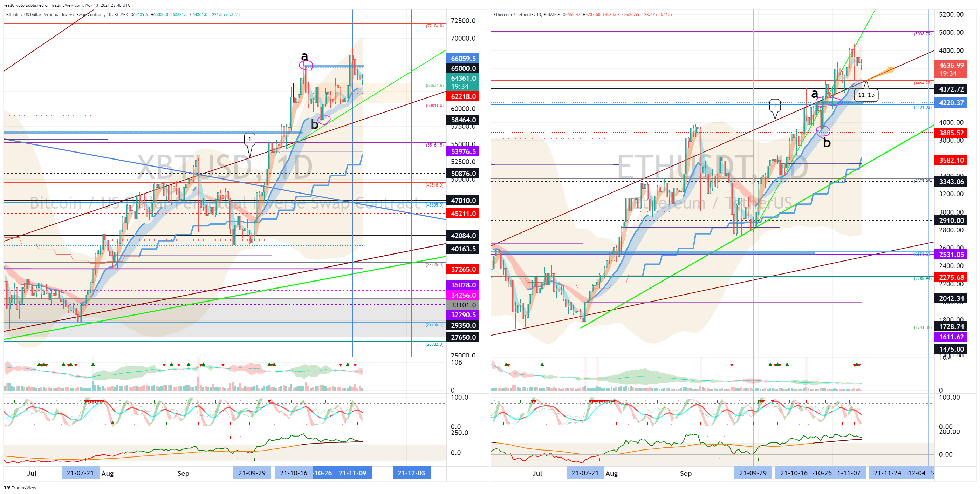This screenshot has height=494, width=980.
Task: Click the 21-07-21 date marker on the Bitcoin chart
Action: coord(80,473)
